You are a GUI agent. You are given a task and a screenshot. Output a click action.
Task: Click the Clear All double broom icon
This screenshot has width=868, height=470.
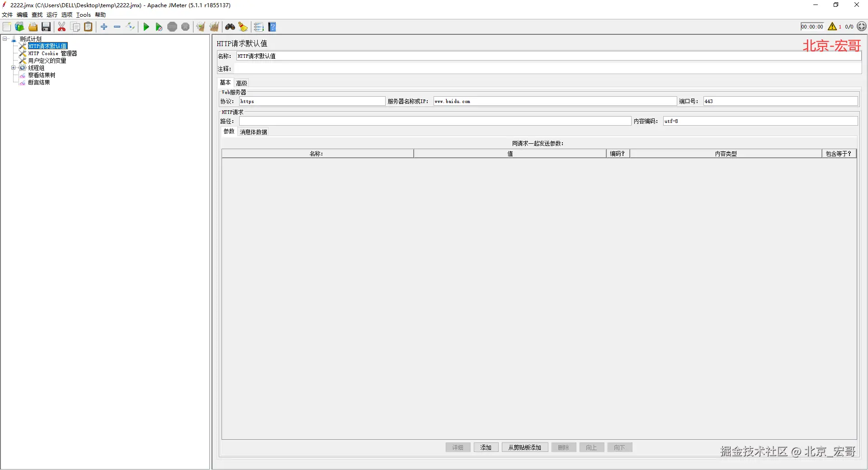coord(214,27)
